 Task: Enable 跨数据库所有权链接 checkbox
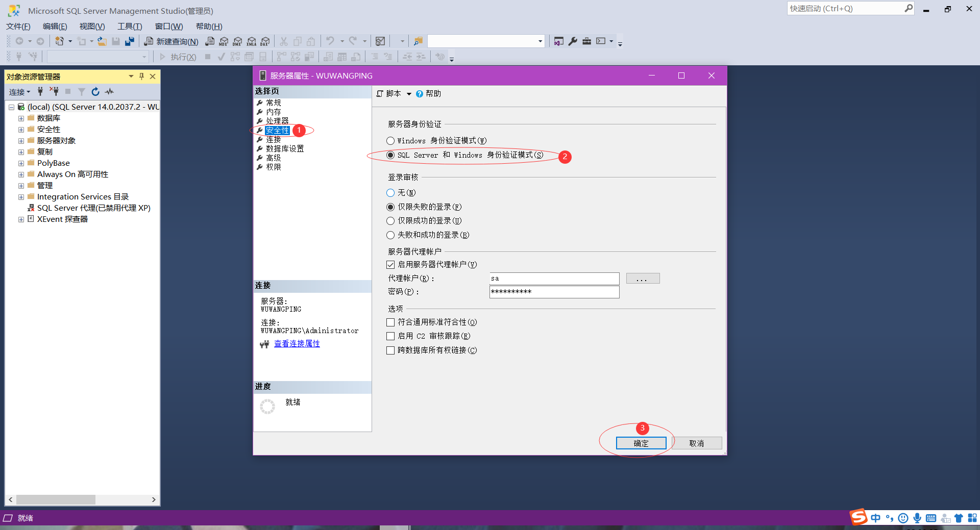point(390,350)
